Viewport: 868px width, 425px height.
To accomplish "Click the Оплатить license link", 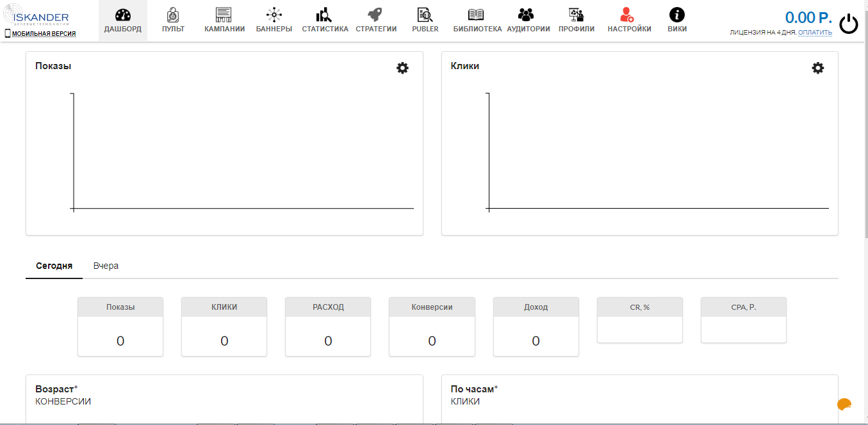I will pos(815,32).
